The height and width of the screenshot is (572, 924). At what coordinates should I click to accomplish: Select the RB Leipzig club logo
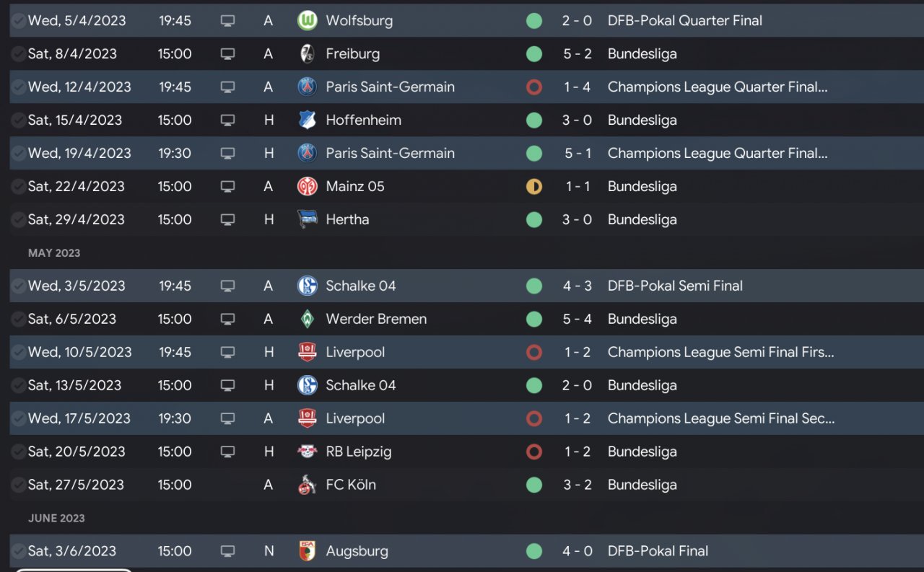pyautogui.click(x=308, y=452)
